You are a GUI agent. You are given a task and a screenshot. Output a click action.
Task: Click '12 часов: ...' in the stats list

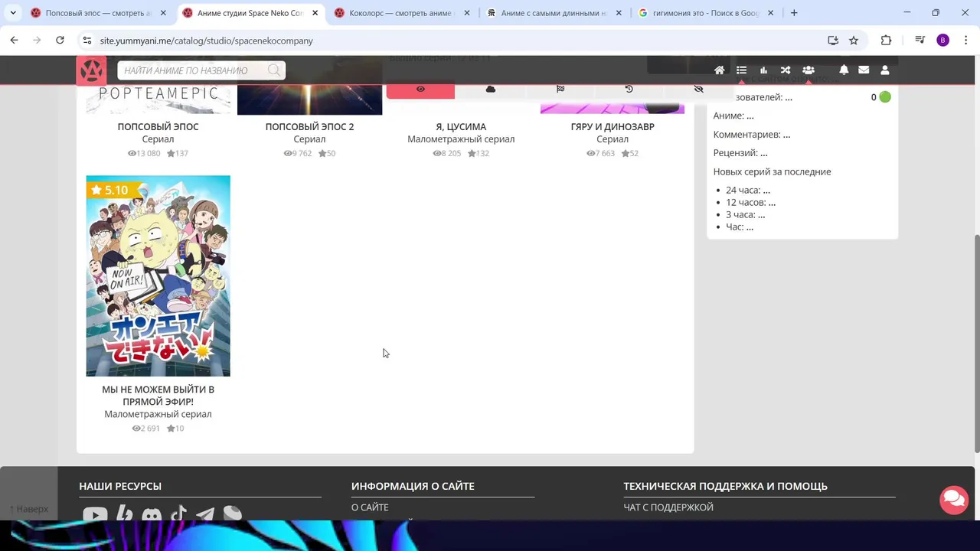point(750,202)
